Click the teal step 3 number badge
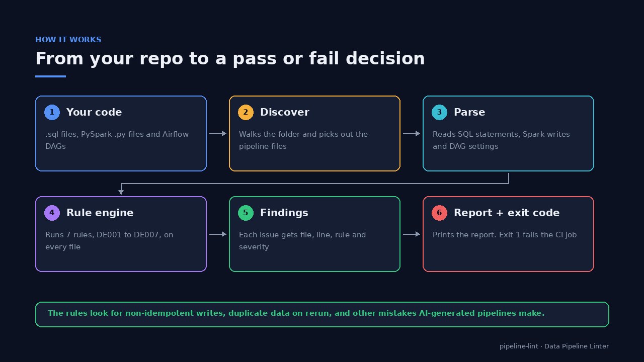 [439, 112]
